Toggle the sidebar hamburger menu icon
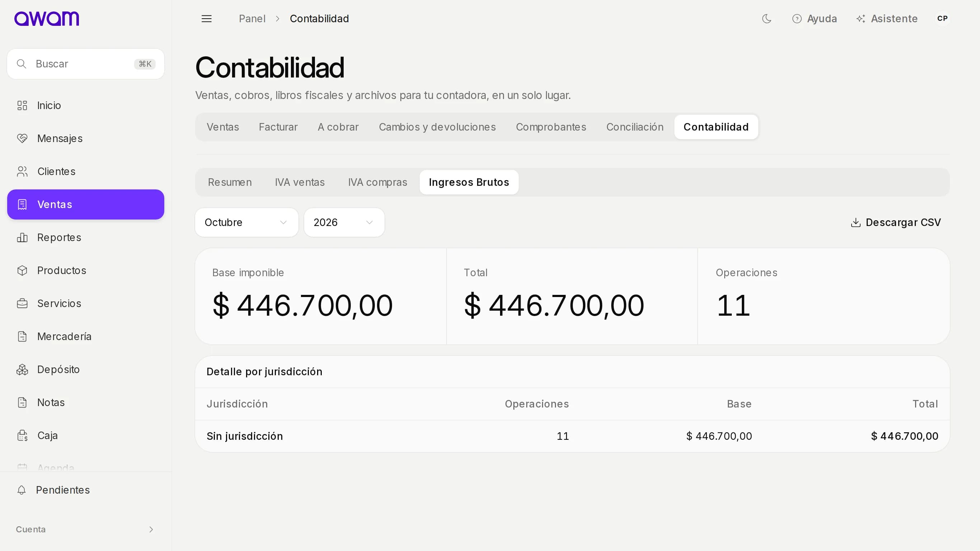The height and width of the screenshot is (551, 980). pos(206,19)
